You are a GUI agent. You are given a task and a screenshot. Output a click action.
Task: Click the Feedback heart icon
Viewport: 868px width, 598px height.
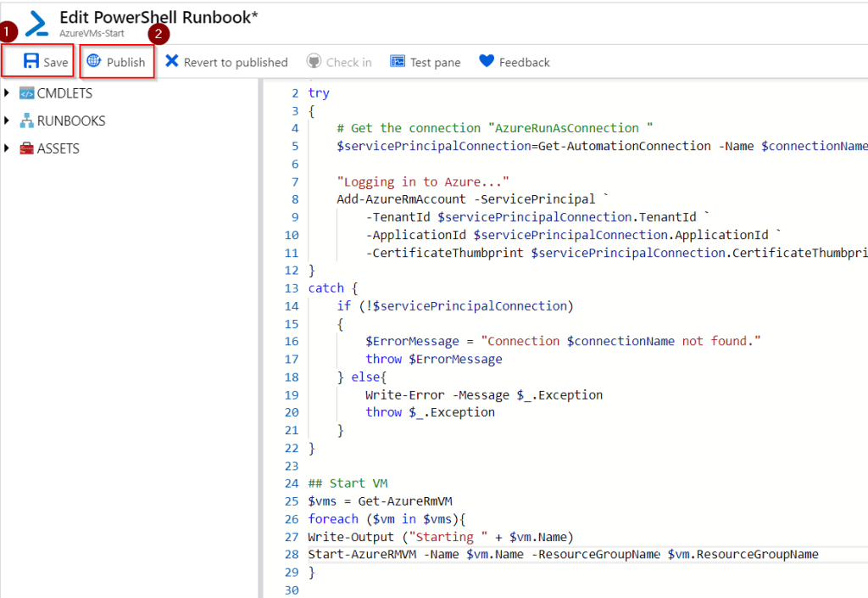487,61
